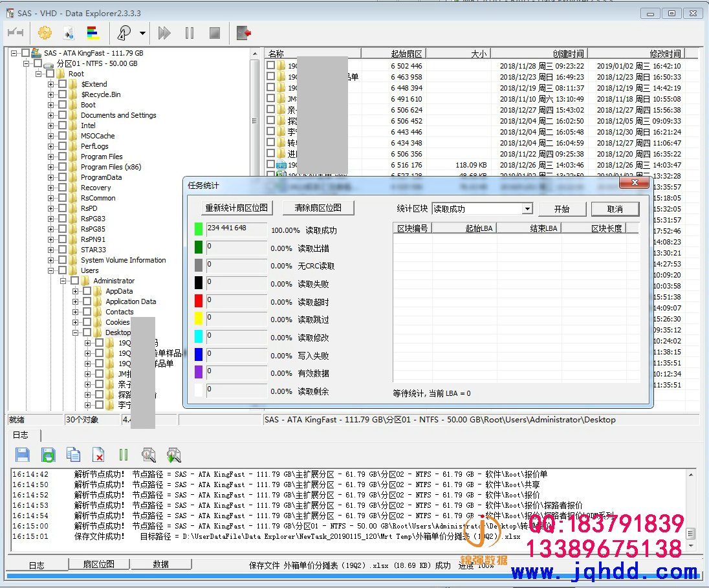Click the yellow 读取跳过 color swatch
Viewport: 709px width, 588px height.
point(199,318)
